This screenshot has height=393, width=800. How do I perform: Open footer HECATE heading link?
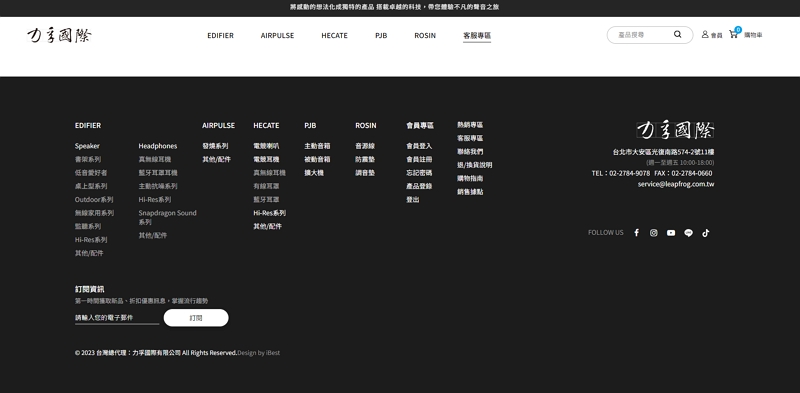point(266,125)
